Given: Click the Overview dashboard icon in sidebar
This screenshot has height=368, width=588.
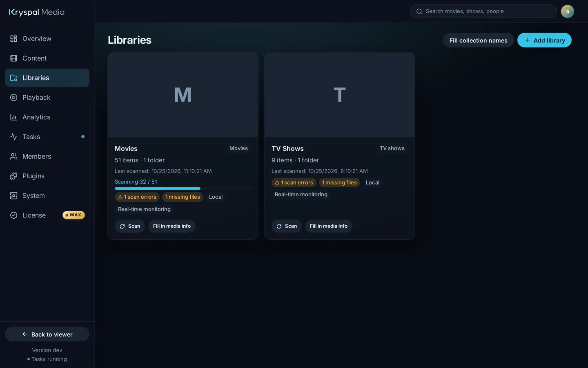Looking at the screenshot, I should coord(13,38).
